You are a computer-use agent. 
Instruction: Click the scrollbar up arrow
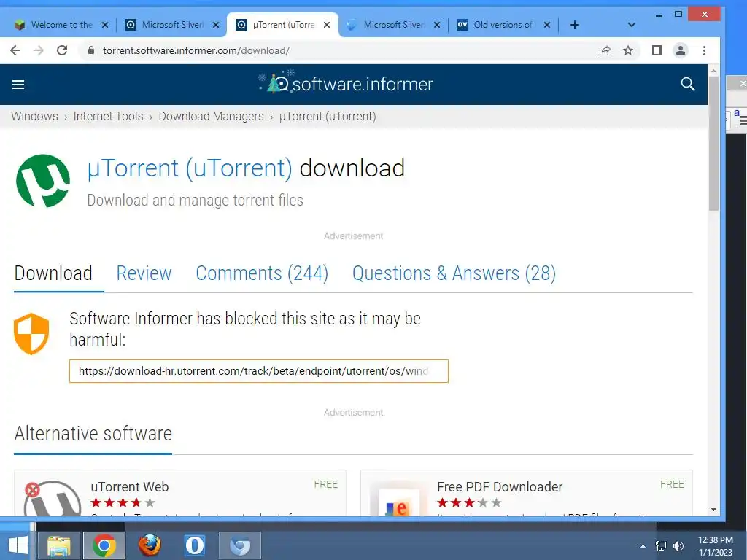click(713, 71)
